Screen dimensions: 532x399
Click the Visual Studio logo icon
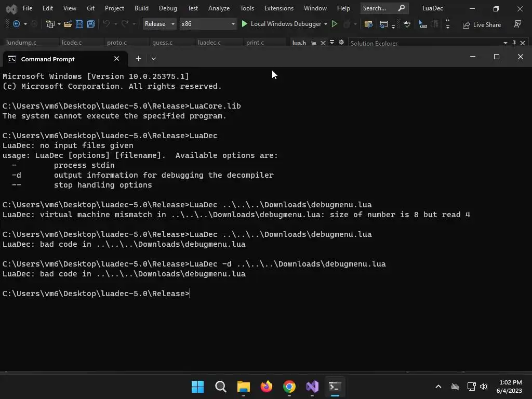click(11, 8)
